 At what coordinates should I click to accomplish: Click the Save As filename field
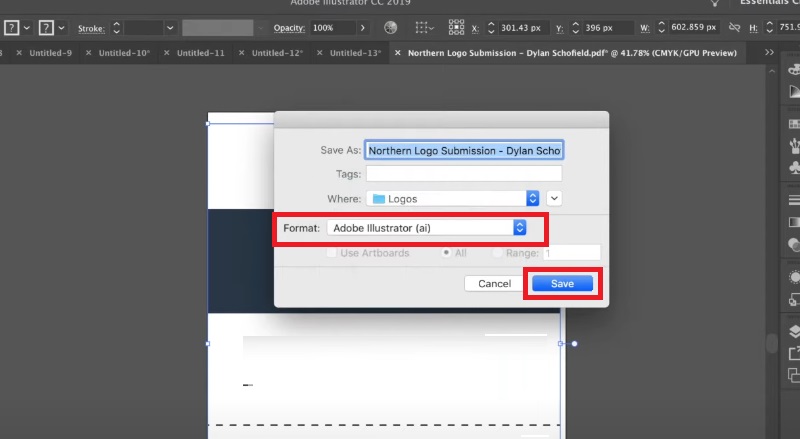[464, 150]
